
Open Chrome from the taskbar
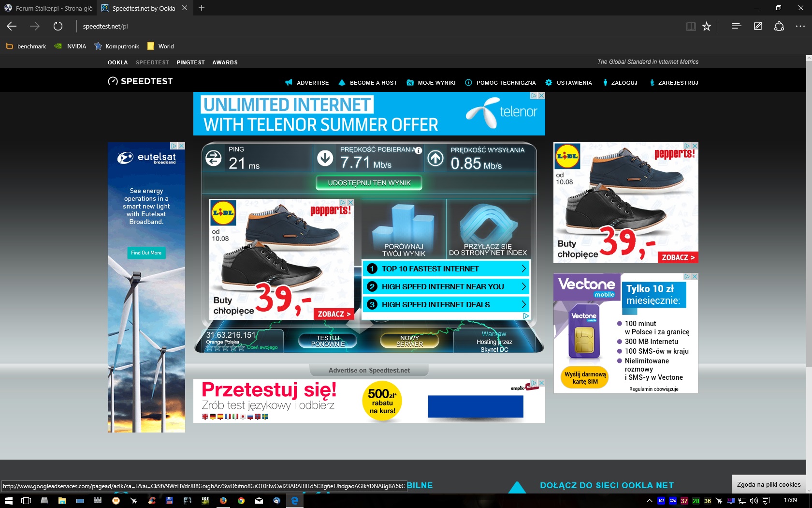point(241,501)
